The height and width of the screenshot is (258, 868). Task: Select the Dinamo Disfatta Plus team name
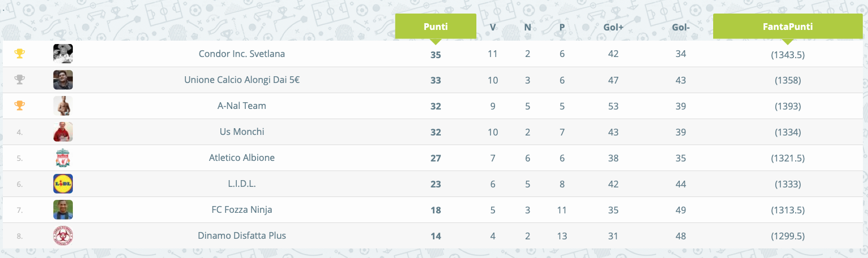[242, 236]
